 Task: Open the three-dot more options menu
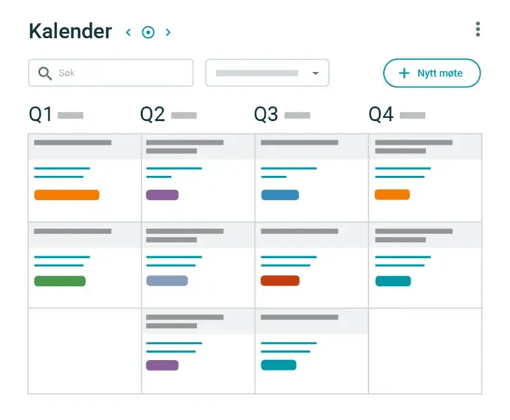coord(477,29)
